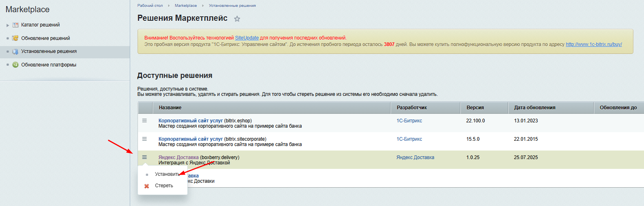Click Решения Маркетплейс page title

(x=182, y=18)
